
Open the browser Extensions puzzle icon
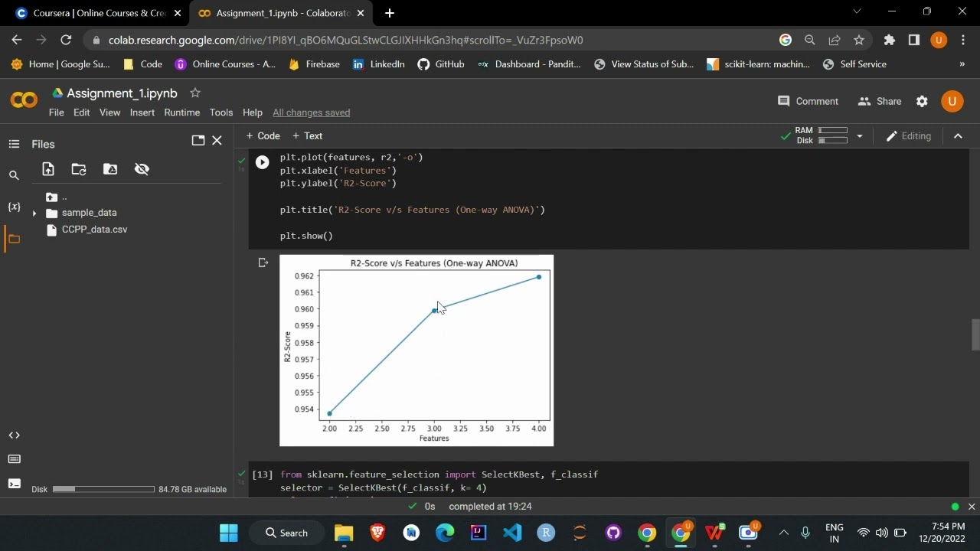point(889,40)
